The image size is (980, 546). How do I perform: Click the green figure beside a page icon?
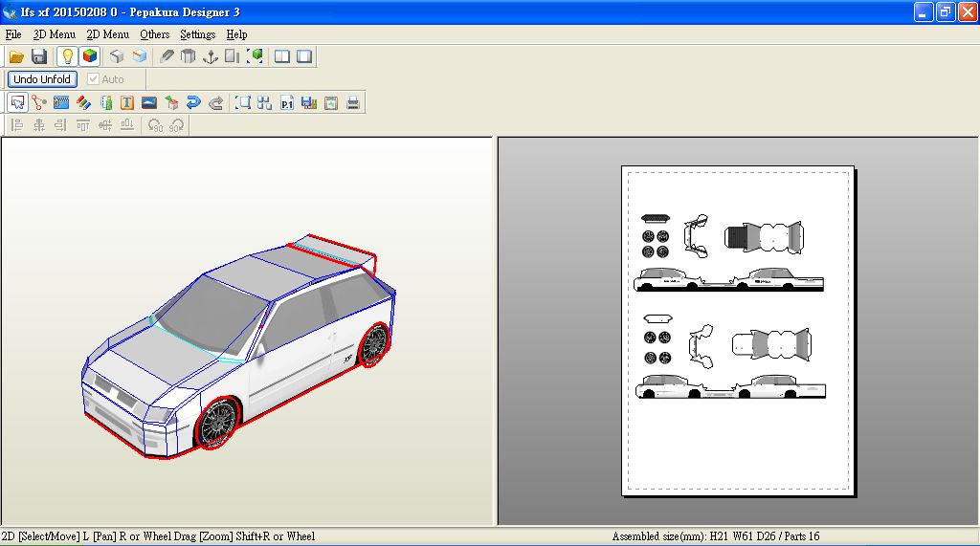[x=105, y=103]
